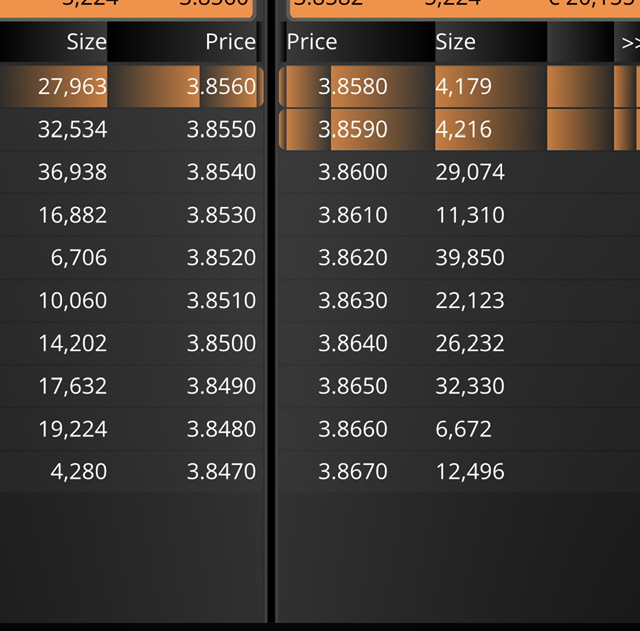The width and height of the screenshot is (640, 631).
Task: Select bid price 3.8500
Action: pyautogui.click(x=222, y=343)
